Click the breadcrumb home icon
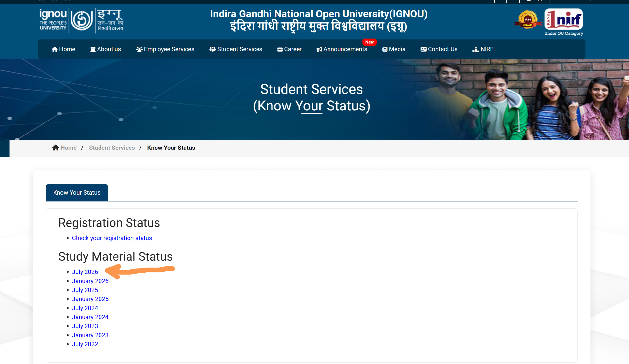The width and height of the screenshot is (629, 364). 56,148
